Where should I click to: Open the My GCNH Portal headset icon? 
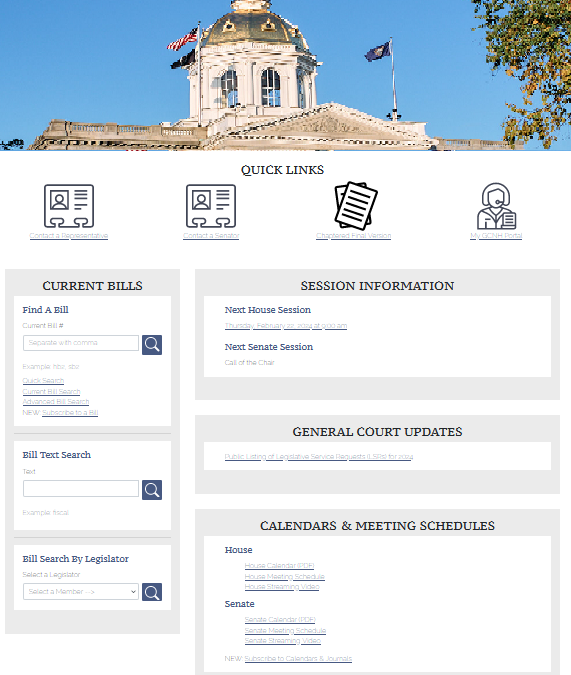(x=496, y=206)
